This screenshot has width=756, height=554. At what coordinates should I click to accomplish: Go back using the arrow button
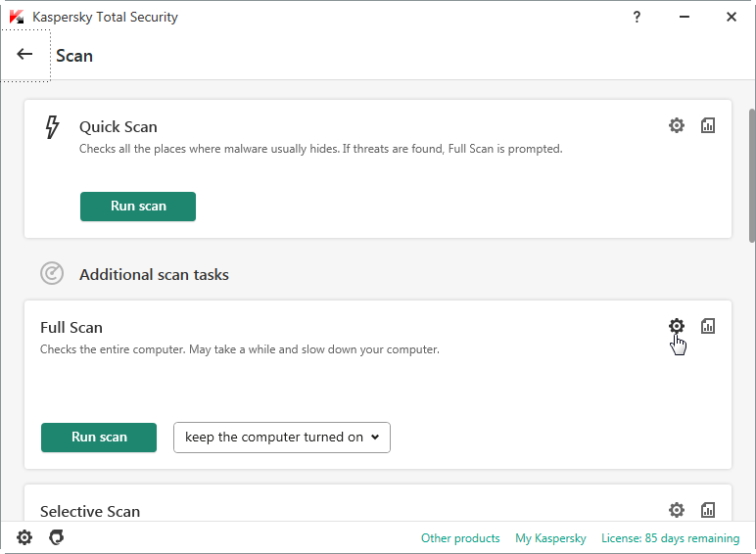coord(25,55)
